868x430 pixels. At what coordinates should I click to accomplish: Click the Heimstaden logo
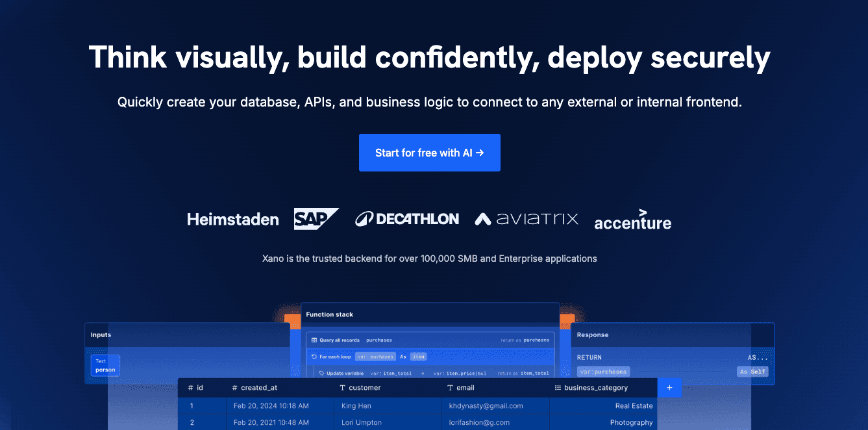(x=232, y=220)
